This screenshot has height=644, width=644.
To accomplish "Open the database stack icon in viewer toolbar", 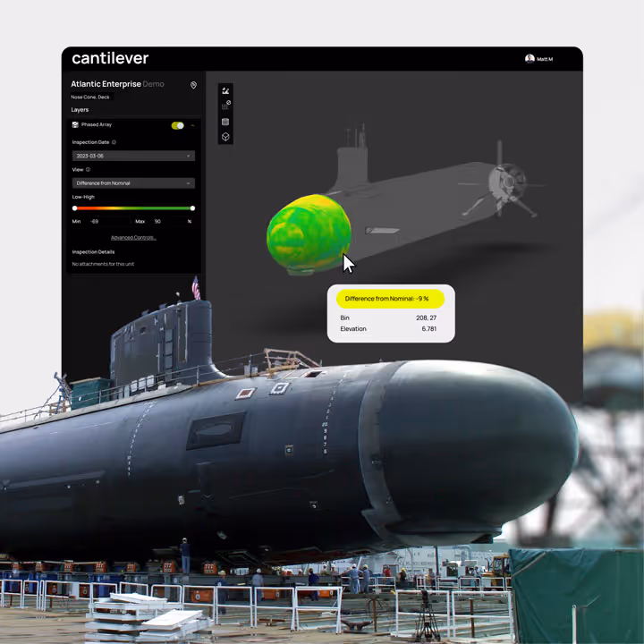I will [225, 122].
